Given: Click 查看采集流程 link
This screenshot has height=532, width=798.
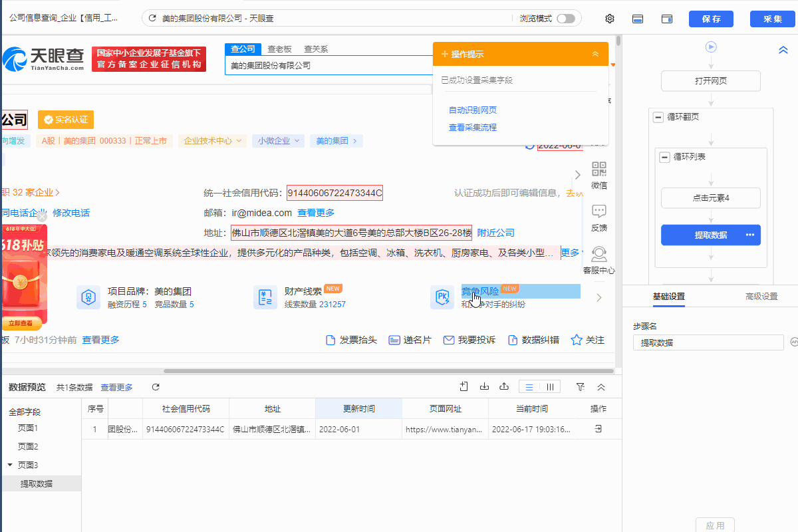Looking at the screenshot, I should coord(473,128).
